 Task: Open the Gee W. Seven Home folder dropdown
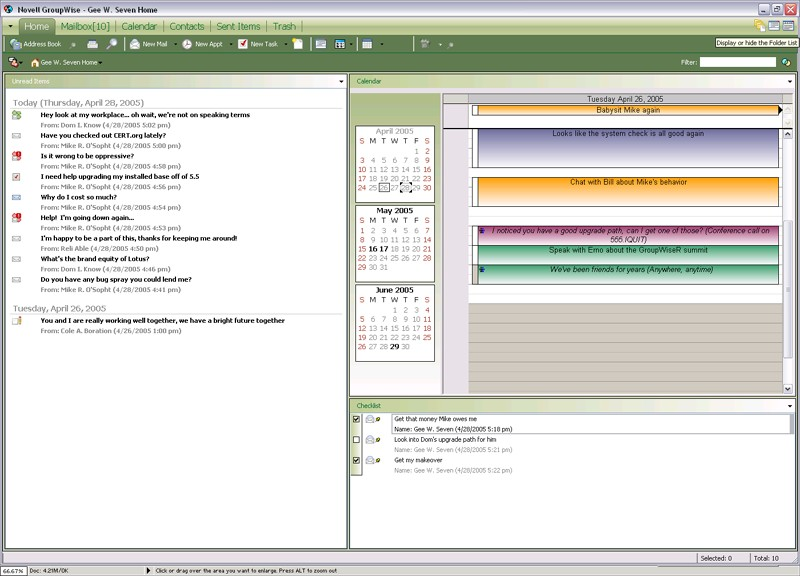[101, 63]
